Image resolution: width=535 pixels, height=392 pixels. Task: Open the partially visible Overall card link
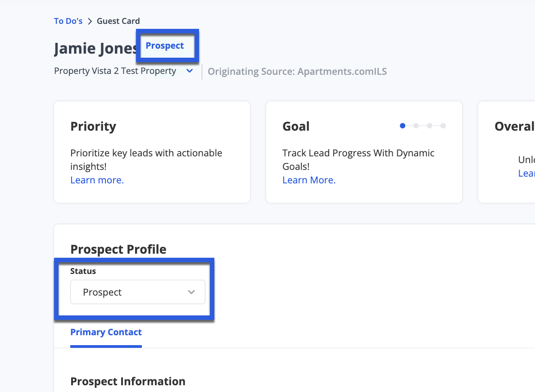526,173
